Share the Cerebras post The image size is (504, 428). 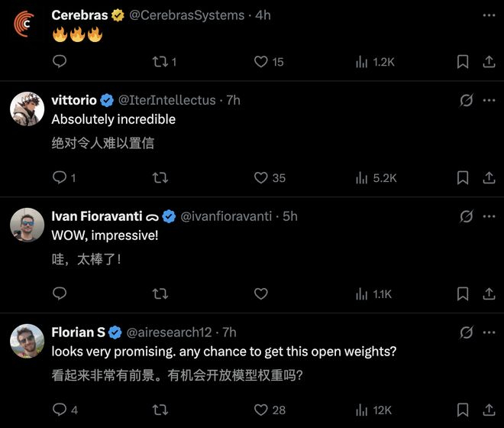pyautogui.click(x=489, y=62)
